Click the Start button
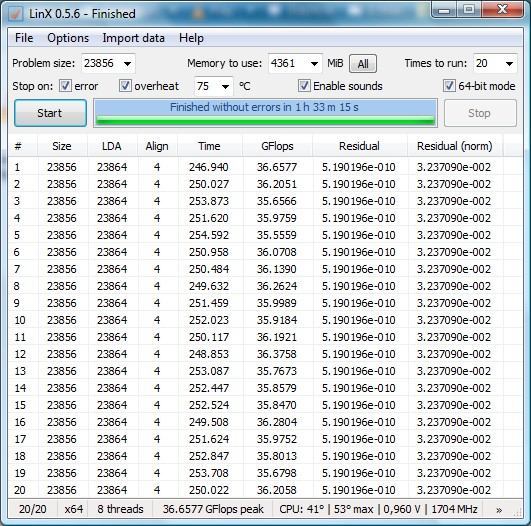 coord(50,113)
